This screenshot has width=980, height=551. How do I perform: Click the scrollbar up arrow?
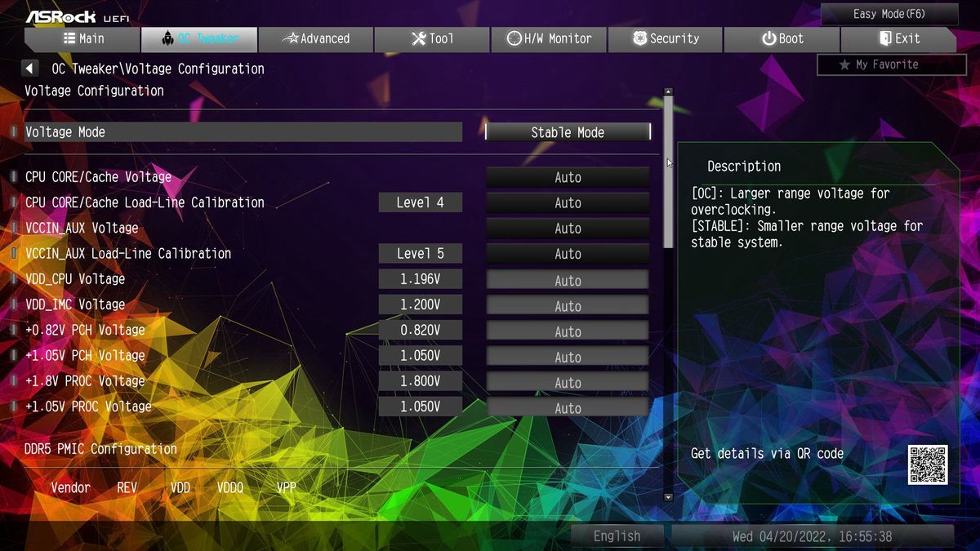pyautogui.click(x=669, y=91)
